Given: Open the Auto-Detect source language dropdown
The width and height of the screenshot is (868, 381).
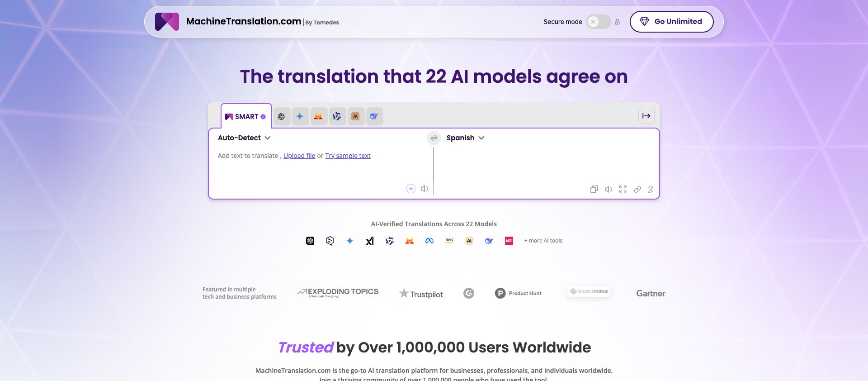Looking at the screenshot, I should point(244,138).
